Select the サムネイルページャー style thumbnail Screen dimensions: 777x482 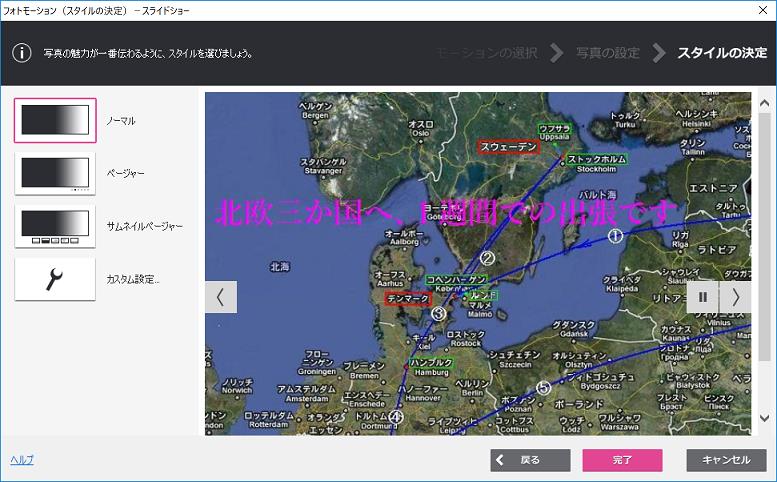pyautogui.click(x=55, y=226)
